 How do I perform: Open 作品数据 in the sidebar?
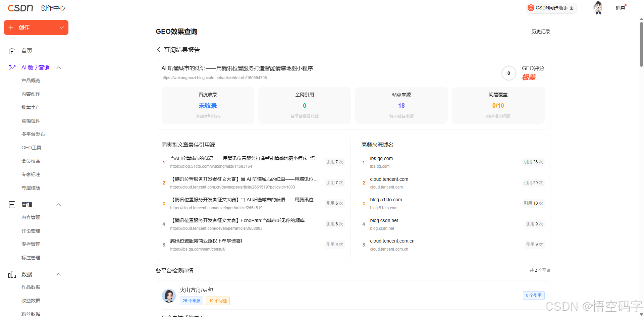[31, 287]
